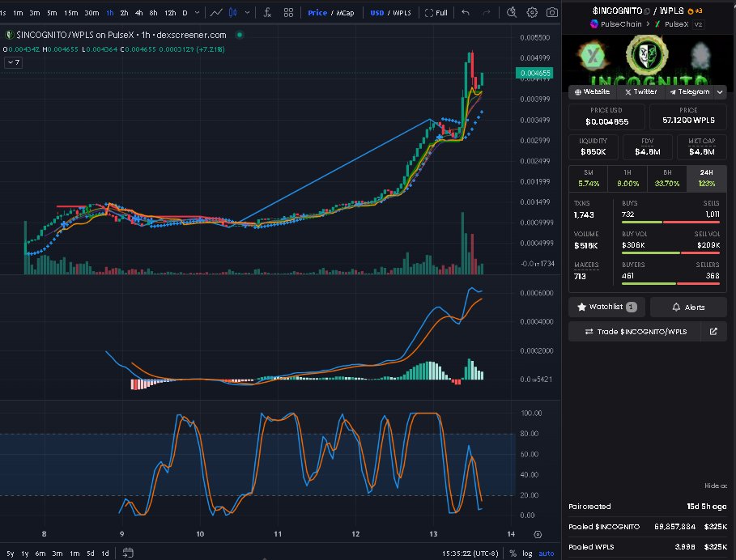Click the LIQUIDITY $650K box
The width and height of the screenshot is (736, 560).
coord(593,146)
